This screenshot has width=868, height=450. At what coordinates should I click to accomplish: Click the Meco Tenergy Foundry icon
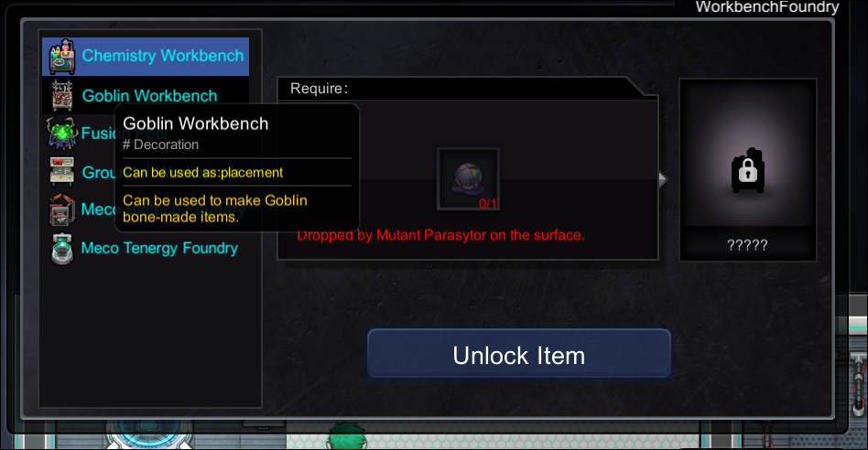pyautogui.click(x=62, y=249)
